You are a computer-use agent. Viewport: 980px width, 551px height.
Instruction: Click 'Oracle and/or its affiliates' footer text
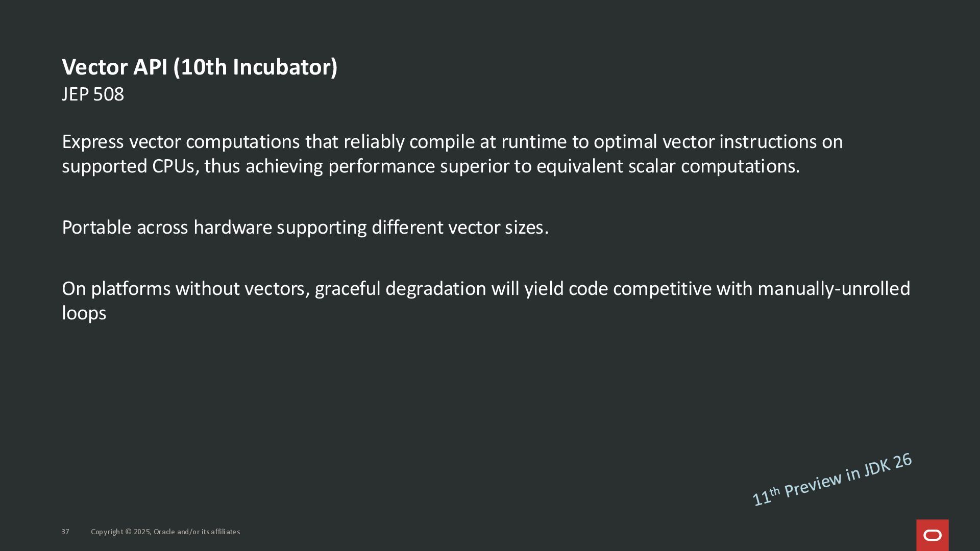197,532
